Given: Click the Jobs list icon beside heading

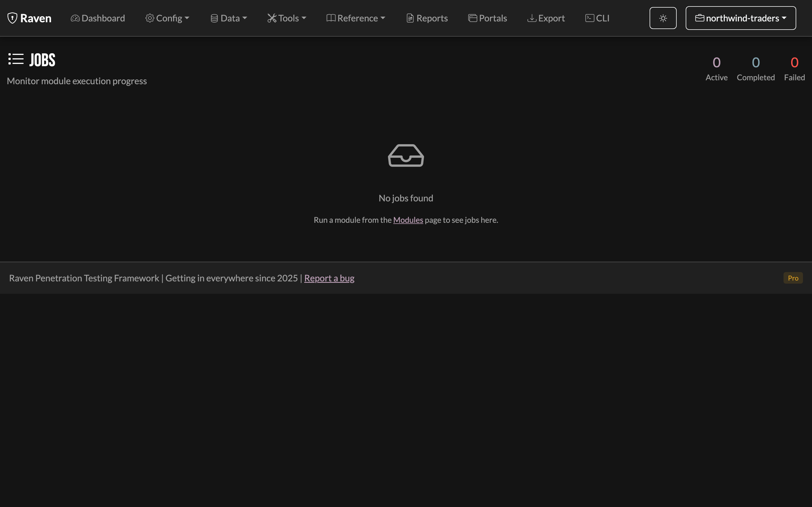Looking at the screenshot, I should 16,59.
